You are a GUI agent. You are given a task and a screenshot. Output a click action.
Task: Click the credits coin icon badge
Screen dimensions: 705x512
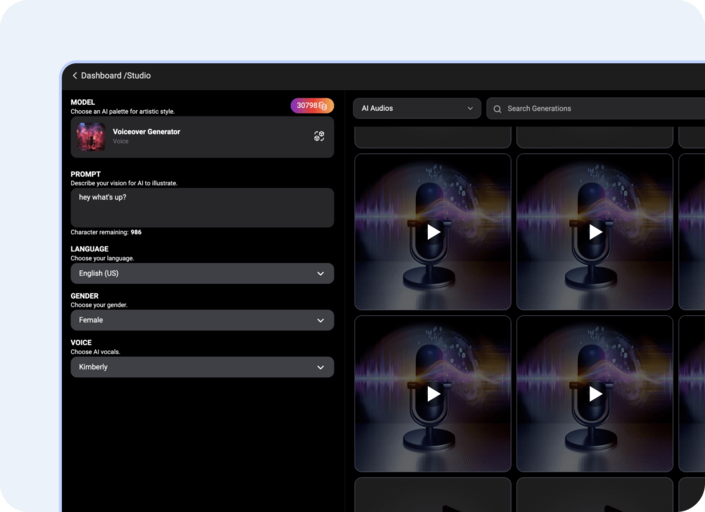[x=324, y=106]
